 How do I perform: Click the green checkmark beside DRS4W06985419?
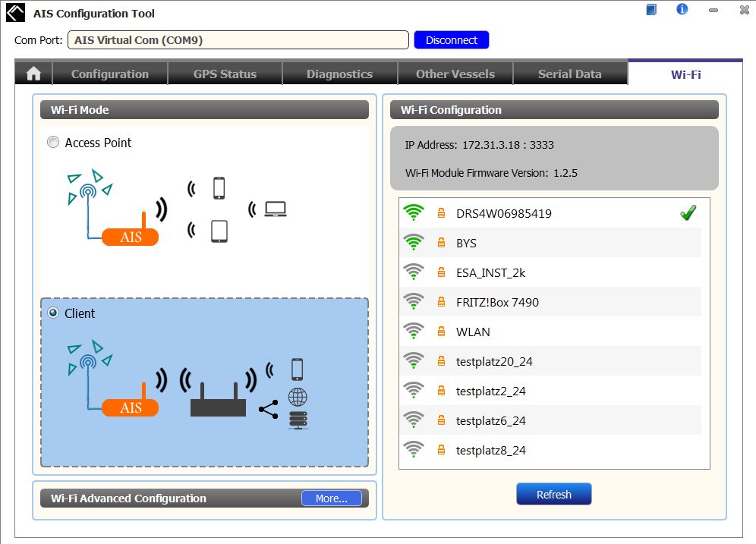[x=688, y=214]
